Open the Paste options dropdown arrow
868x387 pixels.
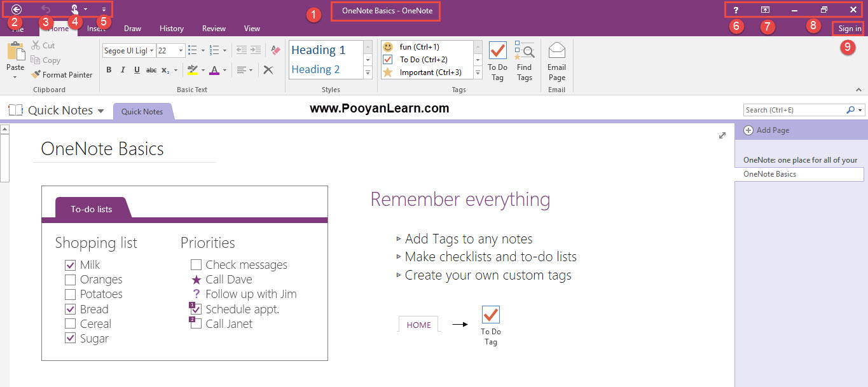click(x=15, y=78)
